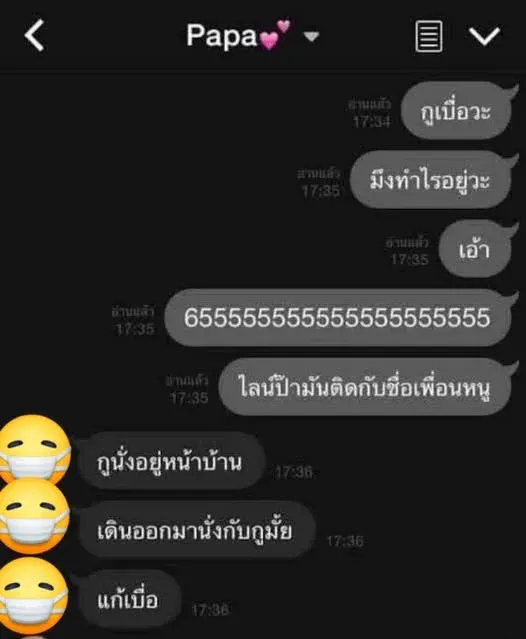Open the chat notes list icon
This screenshot has width=526, height=639.
click(x=429, y=37)
